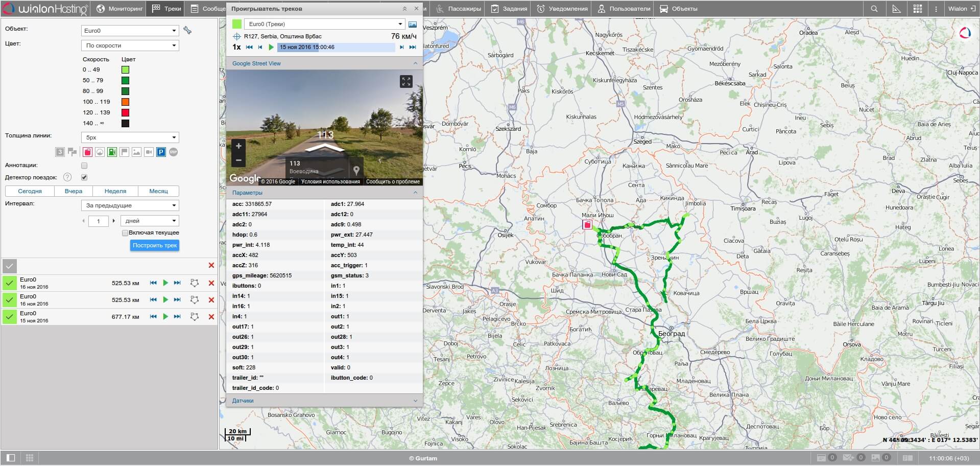Click geofence icon for the 677.17 km track

click(194, 317)
